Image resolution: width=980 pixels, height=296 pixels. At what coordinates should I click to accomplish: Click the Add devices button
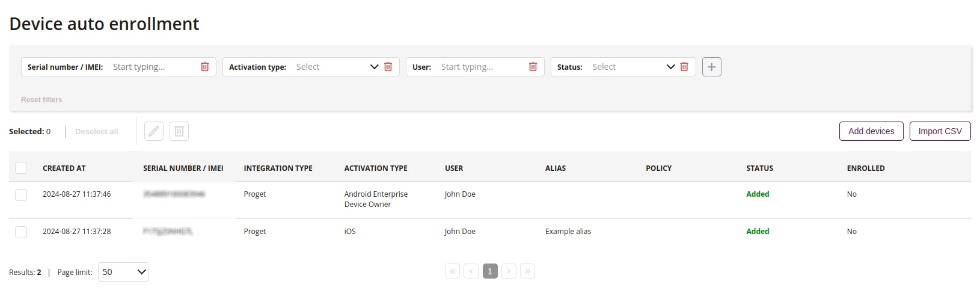871,131
